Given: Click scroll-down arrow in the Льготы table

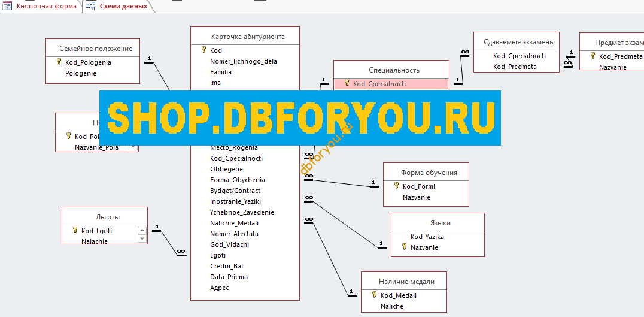Looking at the screenshot, I should (x=142, y=238).
